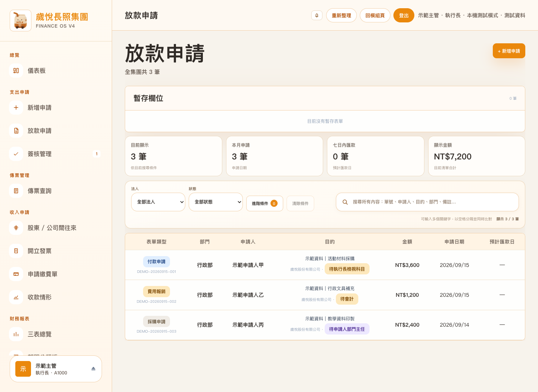The image size is (538, 392).
Task: Click the 儀表板 dashboard icon
Action: [16, 71]
